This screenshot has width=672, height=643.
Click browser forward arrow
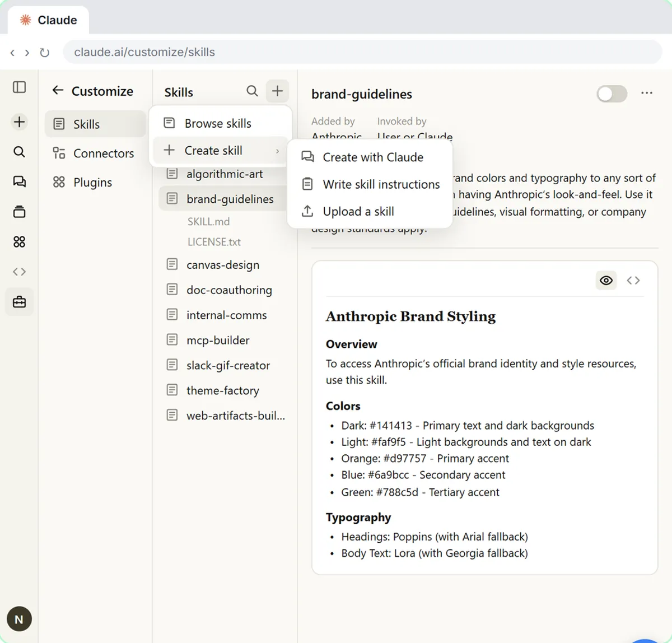(27, 53)
